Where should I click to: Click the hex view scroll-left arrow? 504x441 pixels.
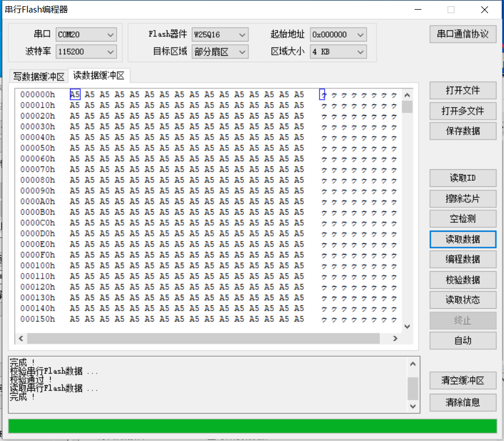tap(21, 338)
